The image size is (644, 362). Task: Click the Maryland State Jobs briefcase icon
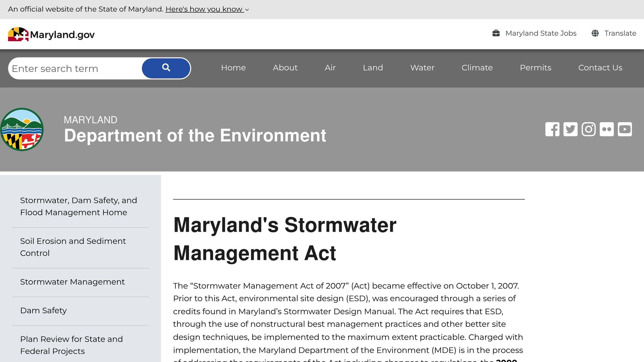(496, 33)
